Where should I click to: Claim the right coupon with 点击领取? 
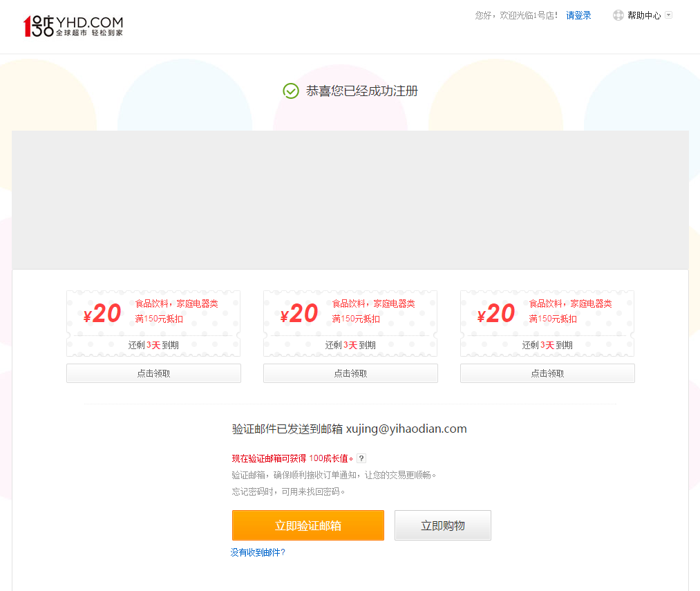coord(547,373)
